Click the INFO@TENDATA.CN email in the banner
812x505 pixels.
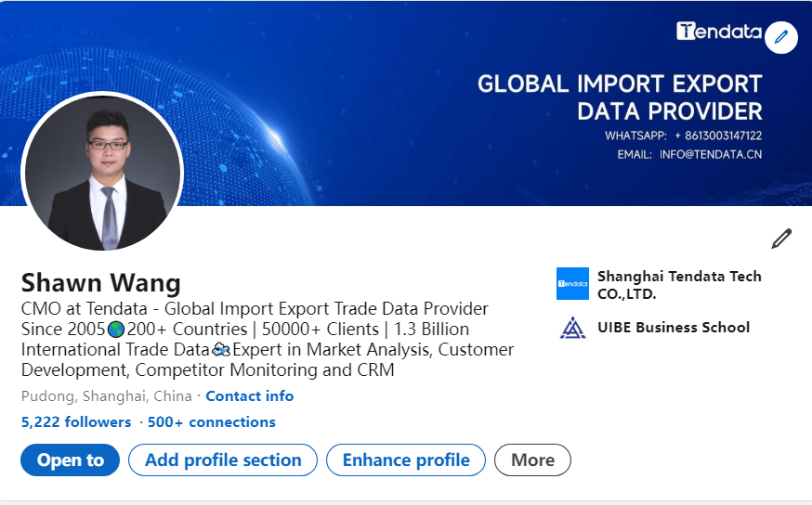coord(711,154)
